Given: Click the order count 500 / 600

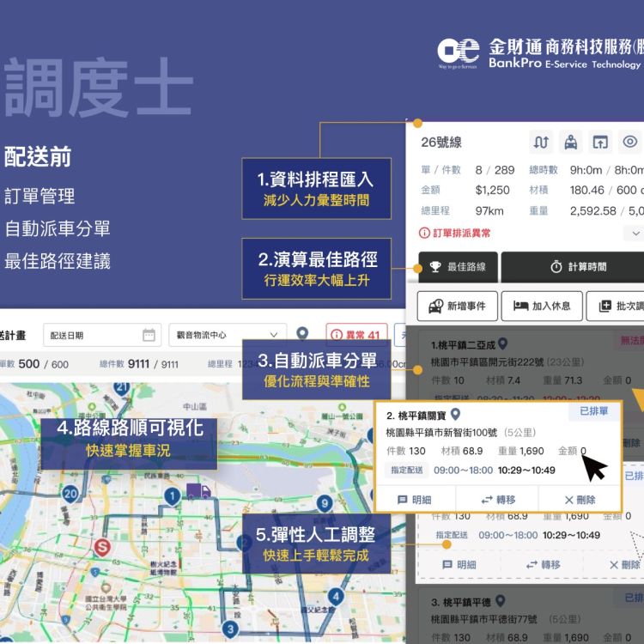Looking at the screenshot, I should (43, 364).
